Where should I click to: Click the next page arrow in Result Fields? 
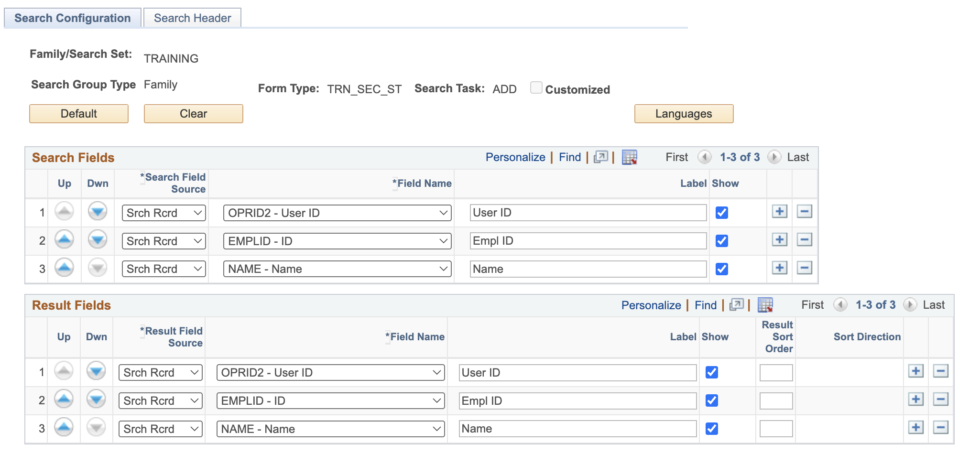[910, 304]
